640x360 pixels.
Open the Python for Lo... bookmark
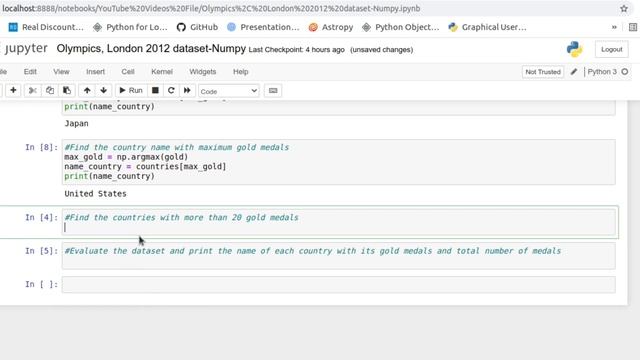130,27
